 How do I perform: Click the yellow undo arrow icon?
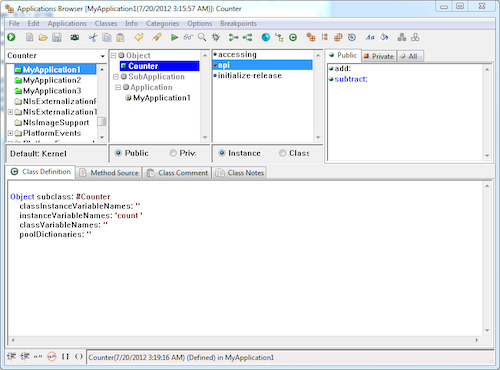pyautogui.click(x=139, y=37)
